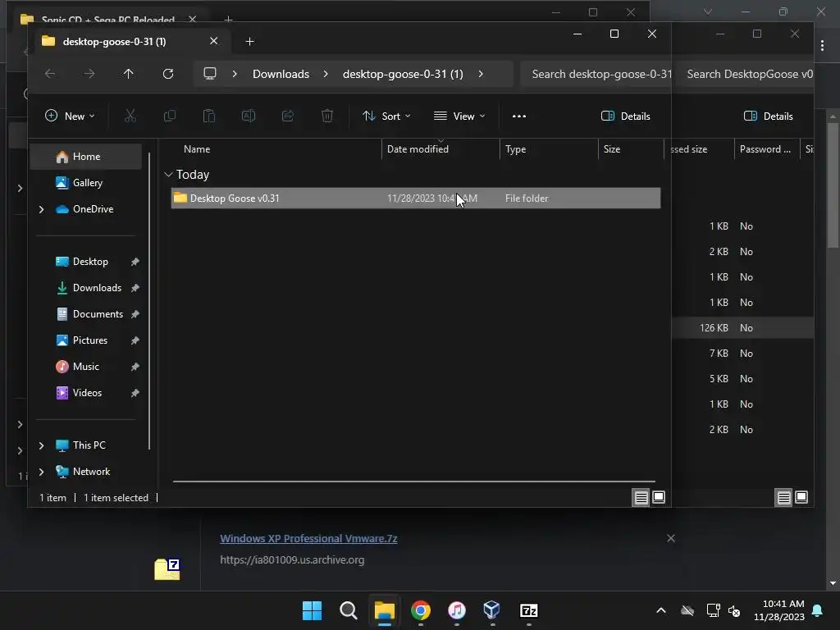Click Downloads breadcrumb in address bar
This screenshot has height=630, width=840.
[281, 74]
